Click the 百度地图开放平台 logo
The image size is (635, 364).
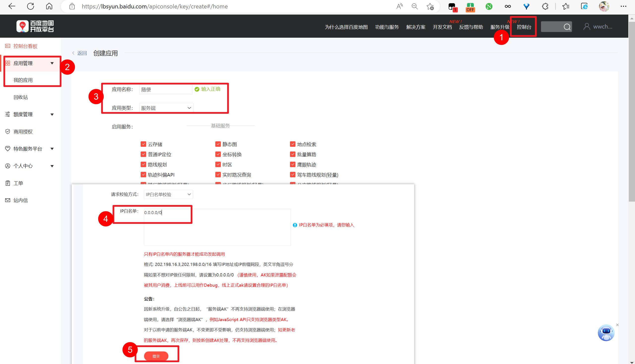point(35,26)
